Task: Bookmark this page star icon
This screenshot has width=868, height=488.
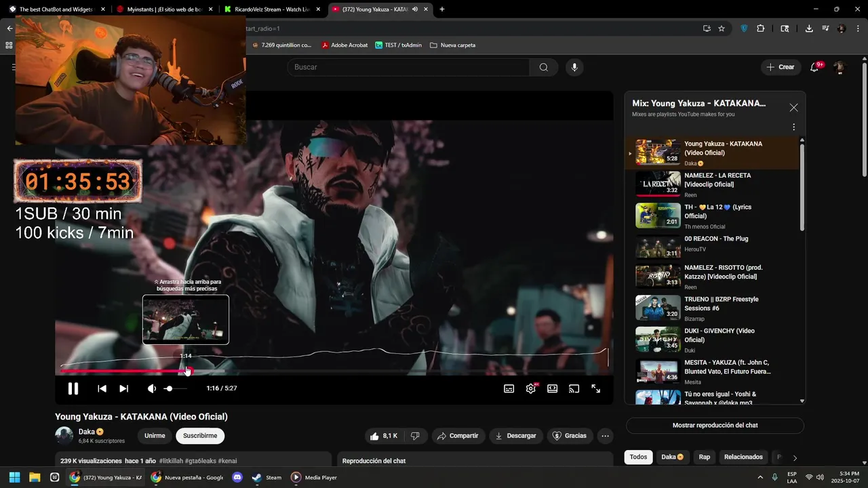Action: pyautogui.click(x=722, y=28)
